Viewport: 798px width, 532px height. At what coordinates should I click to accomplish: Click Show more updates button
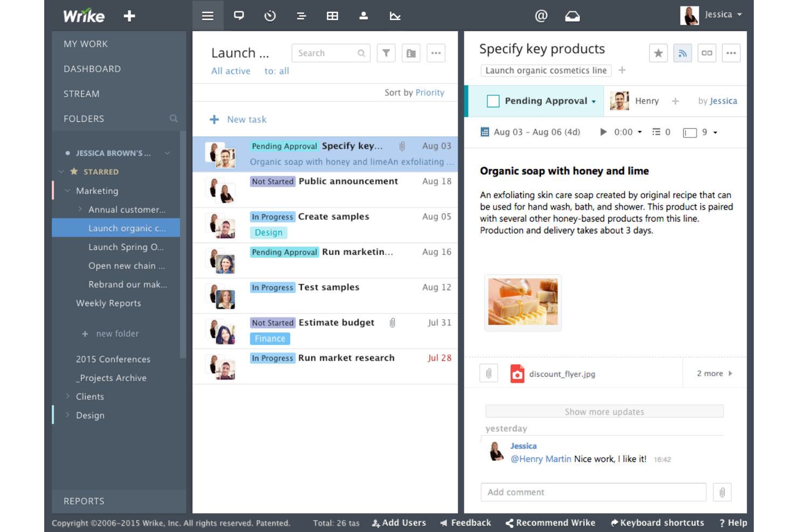(x=604, y=411)
